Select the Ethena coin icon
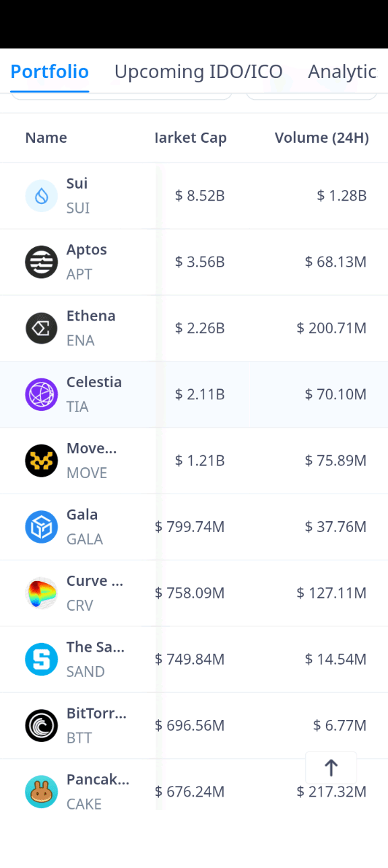The width and height of the screenshot is (388, 868). [42, 329]
